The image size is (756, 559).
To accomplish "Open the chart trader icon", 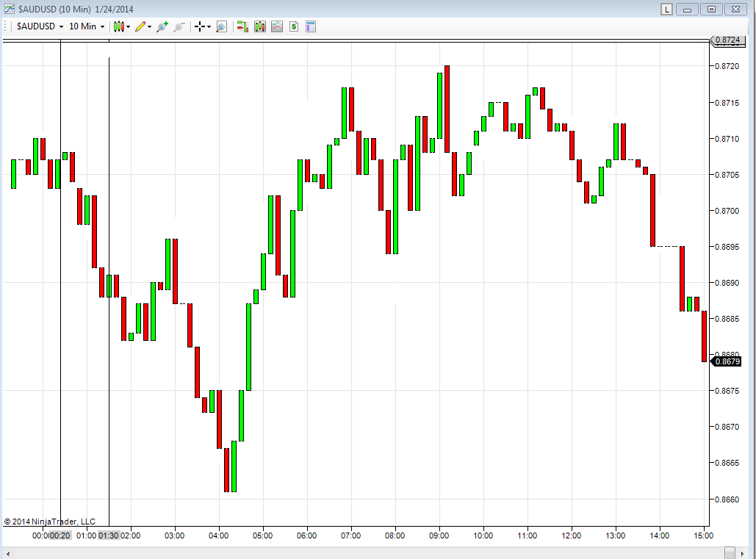I will click(242, 26).
